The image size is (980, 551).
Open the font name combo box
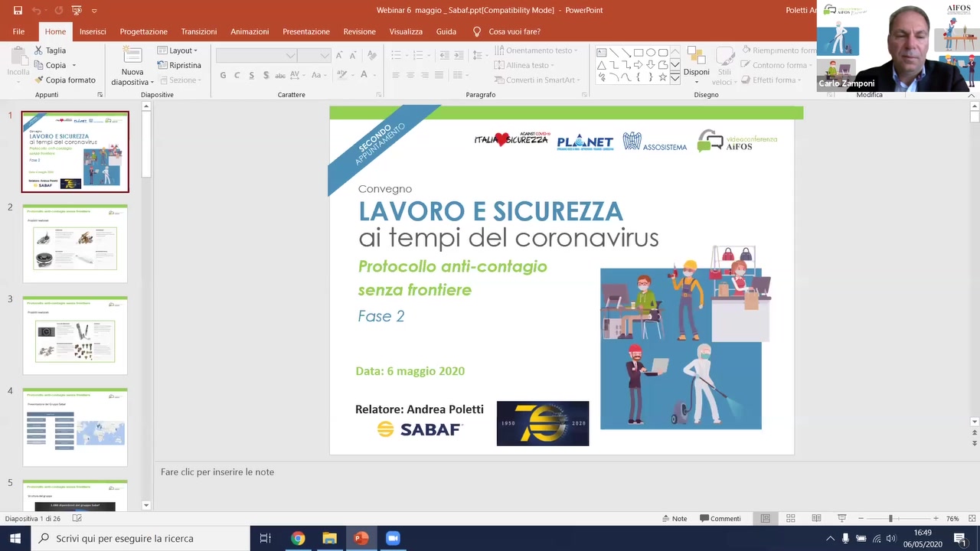(x=256, y=55)
